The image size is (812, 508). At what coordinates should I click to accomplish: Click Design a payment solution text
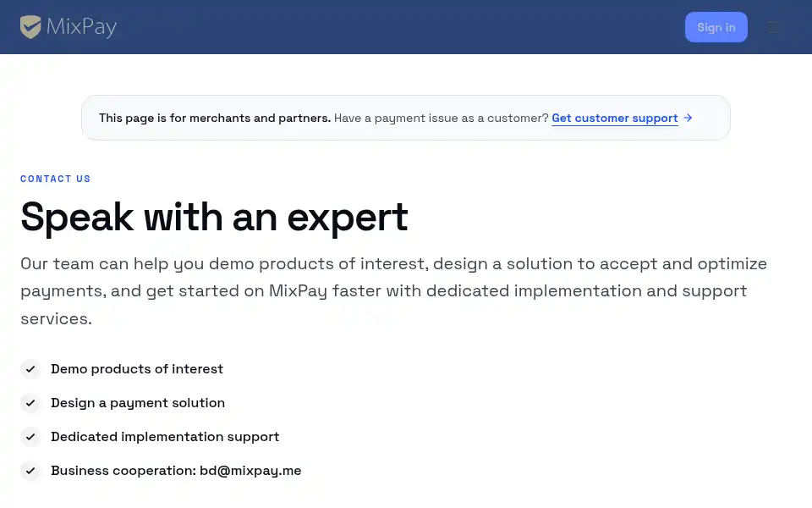pos(138,403)
